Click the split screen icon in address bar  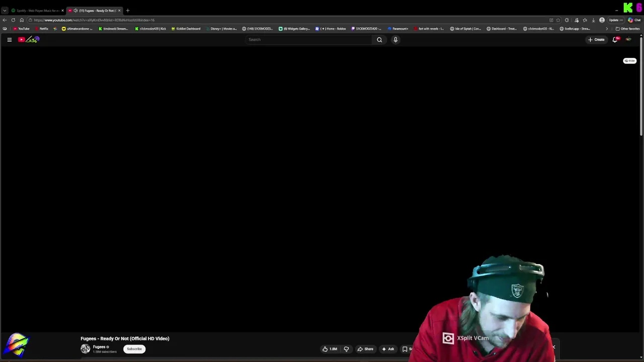click(551, 20)
